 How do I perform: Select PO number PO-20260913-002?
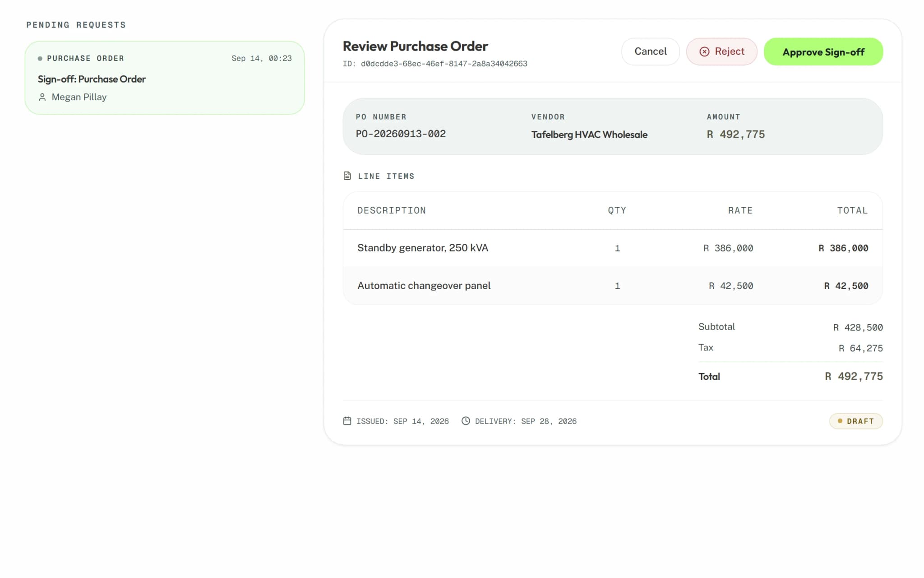click(x=401, y=134)
